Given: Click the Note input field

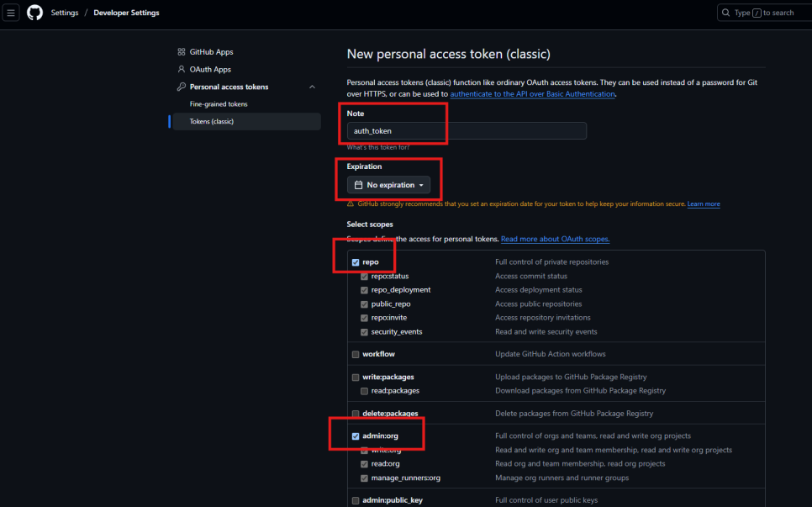Looking at the screenshot, I should (467, 130).
